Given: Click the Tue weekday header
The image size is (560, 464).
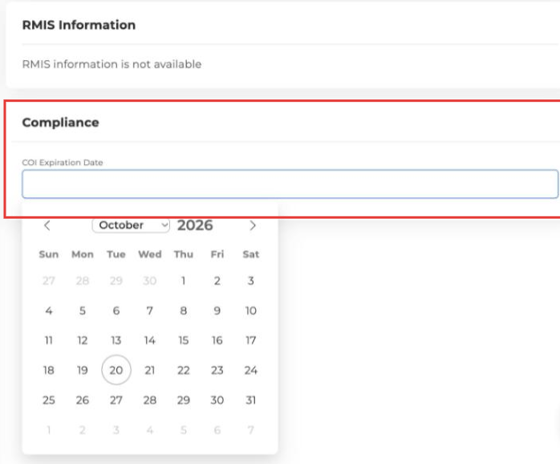Looking at the screenshot, I should (x=116, y=254).
